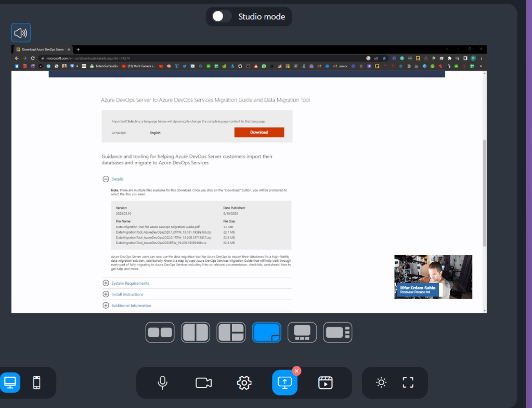
Task: Stop screen share with the red X badge
Action: pyautogui.click(x=296, y=371)
